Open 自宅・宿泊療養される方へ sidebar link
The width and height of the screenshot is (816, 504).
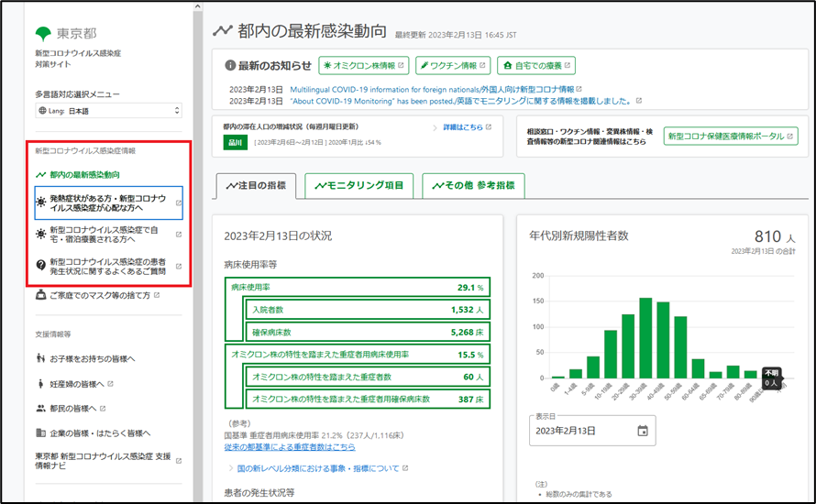click(x=105, y=235)
